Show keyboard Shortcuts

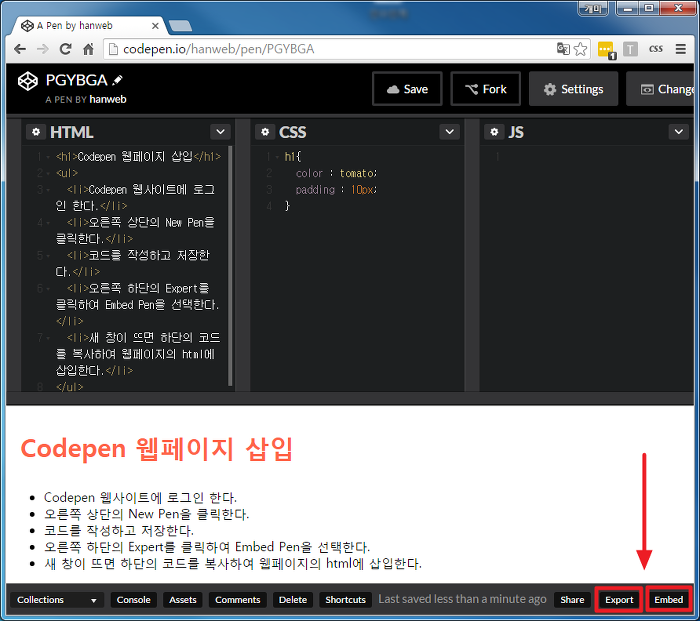click(x=346, y=600)
